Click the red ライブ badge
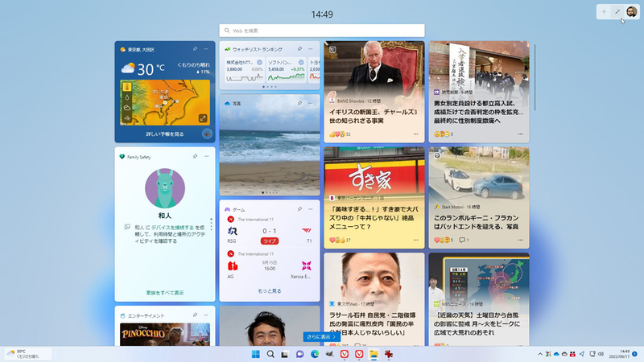644x362 pixels. point(270,241)
